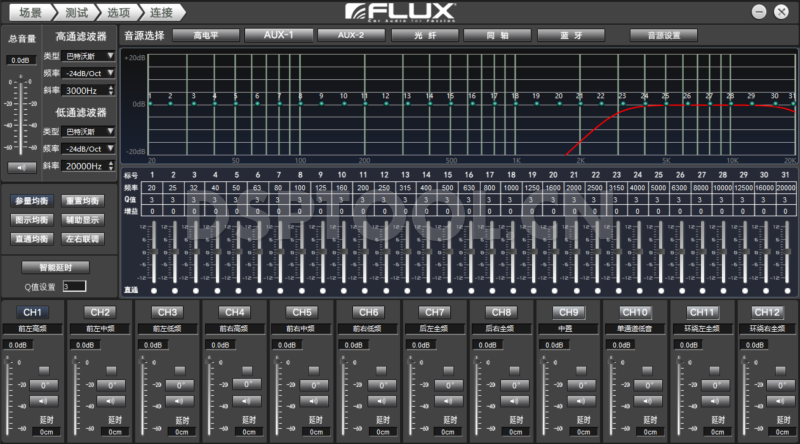The width and height of the screenshot is (800, 444).
Task: Invert CH2 phase with 0° button
Action: click(x=111, y=385)
